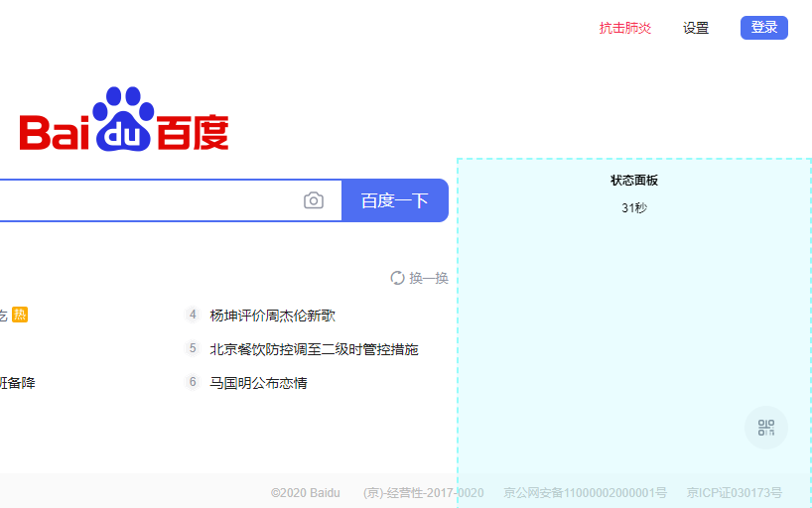The image size is (812, 508).
Task: Click the QR code floating icon
Action: click(x=766, y=428)
